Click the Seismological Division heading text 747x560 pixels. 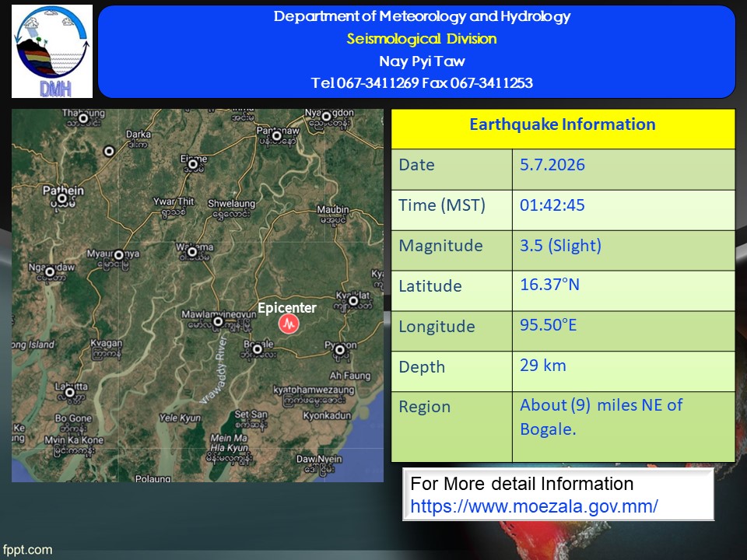[x=422, y=39]
